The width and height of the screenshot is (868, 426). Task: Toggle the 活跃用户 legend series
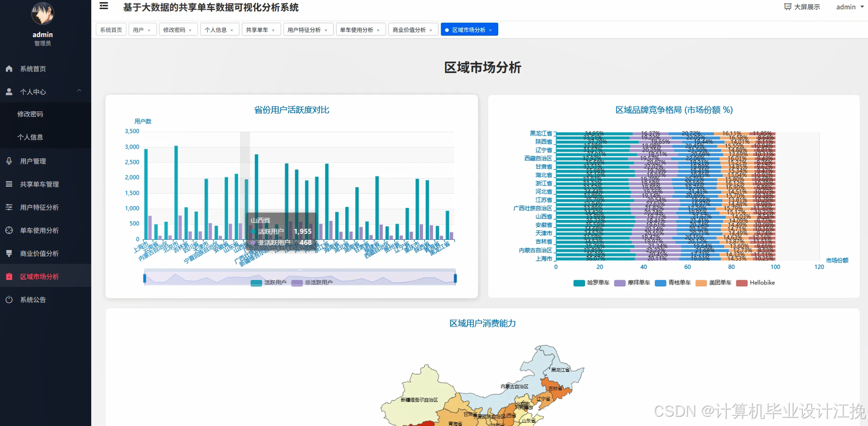point(268,282)
